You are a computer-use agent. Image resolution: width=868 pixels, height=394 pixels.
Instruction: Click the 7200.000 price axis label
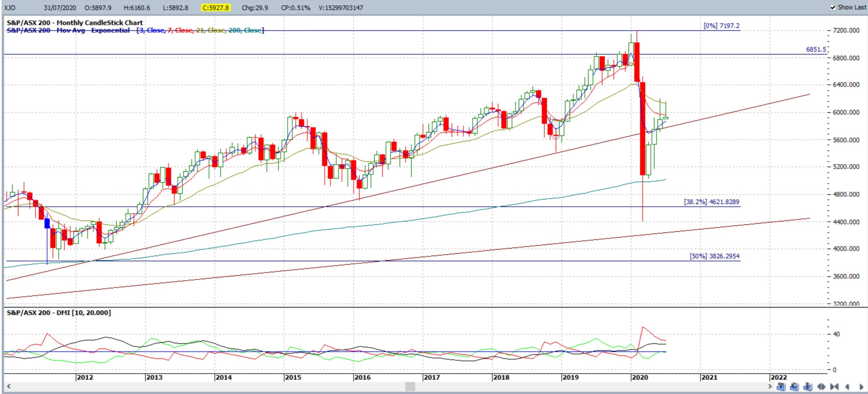pyautogui.click(x=846, y=31)
